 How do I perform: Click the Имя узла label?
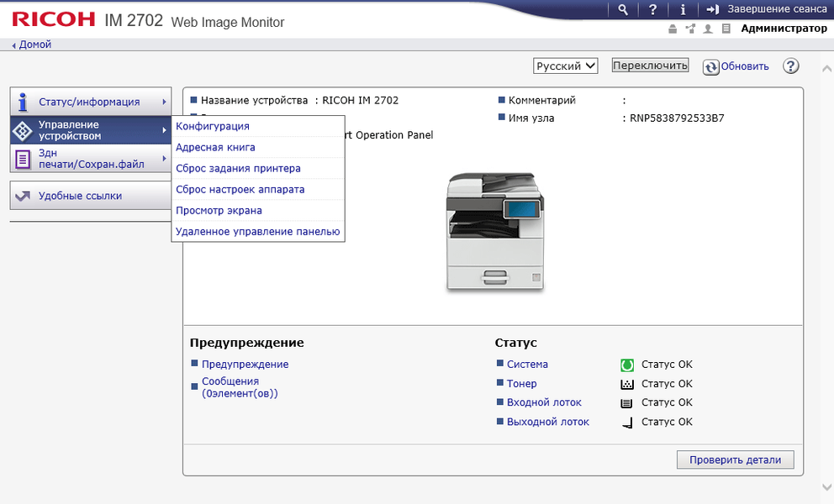(531, 118)
